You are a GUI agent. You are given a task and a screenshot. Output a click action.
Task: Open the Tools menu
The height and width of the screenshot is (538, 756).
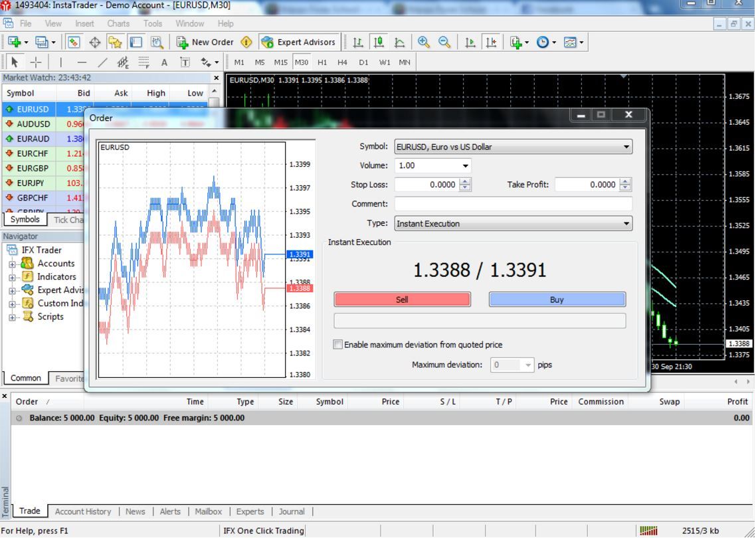pyautogui.click(x=152, y=23)
